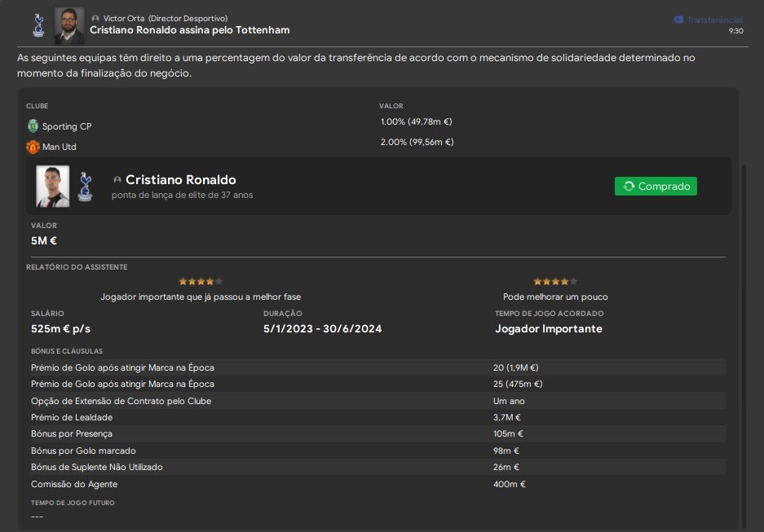Click the person icon before Cristiano Ronaldo

coord(117,179)
